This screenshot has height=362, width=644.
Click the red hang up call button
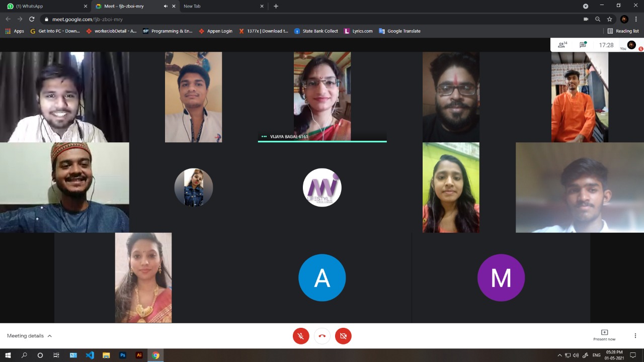322,336
